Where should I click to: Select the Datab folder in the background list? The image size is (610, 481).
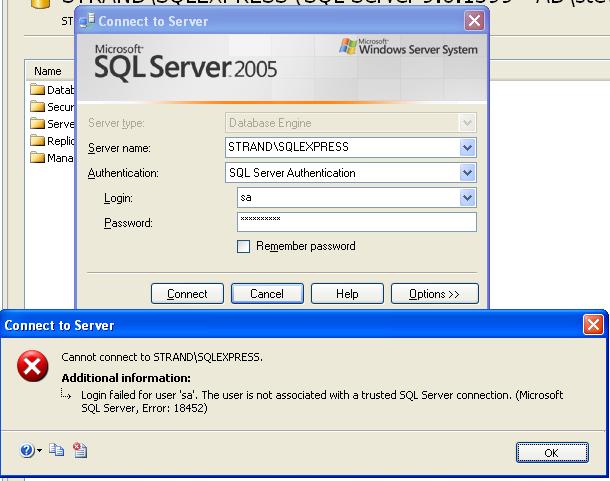click(x=52, y=90)
